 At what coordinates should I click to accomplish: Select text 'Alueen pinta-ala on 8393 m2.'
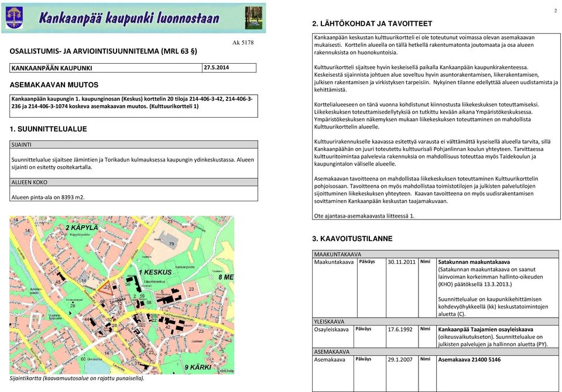pos(47,197)
